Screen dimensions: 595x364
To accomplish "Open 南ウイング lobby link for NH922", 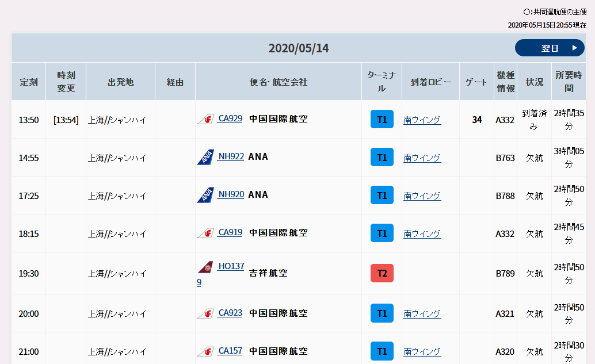I will coord(422,158).
